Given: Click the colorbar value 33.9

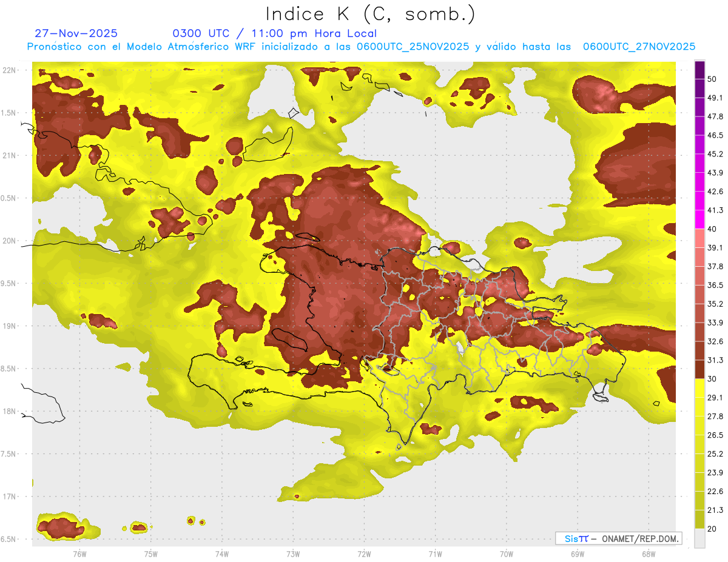Looking at the screenshot, I should pyautogui.click(x=715, y=323).
